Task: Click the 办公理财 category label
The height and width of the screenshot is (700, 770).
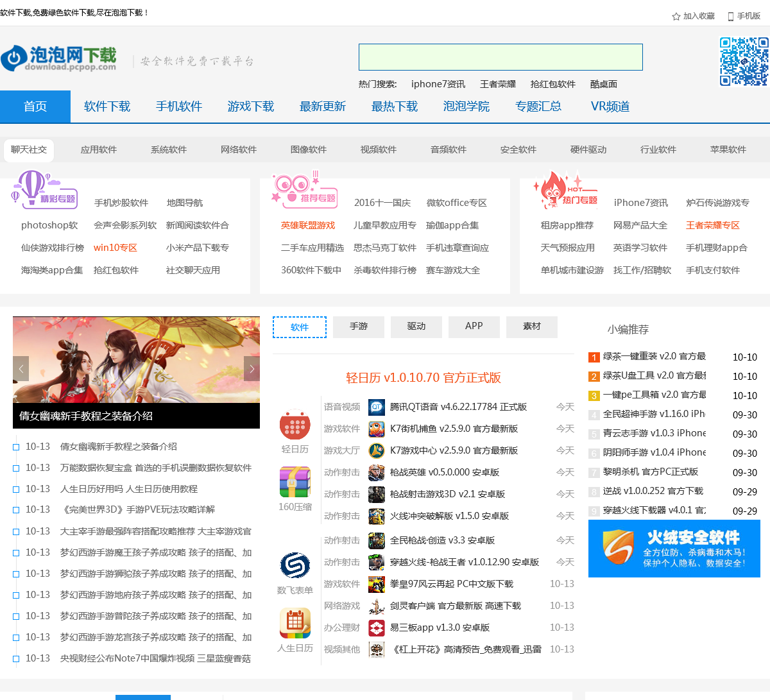Action: [342, 627]
